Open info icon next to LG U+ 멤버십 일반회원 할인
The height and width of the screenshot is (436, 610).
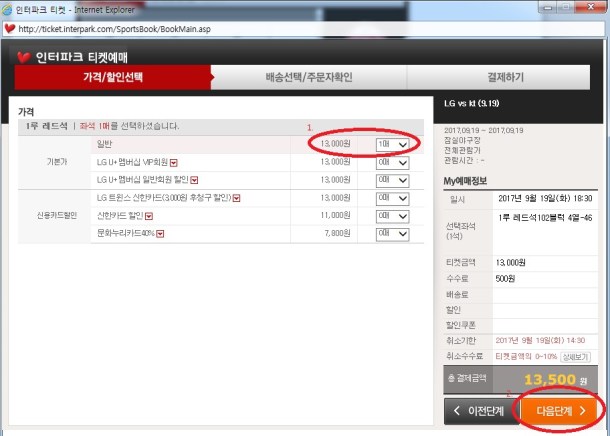194,180
